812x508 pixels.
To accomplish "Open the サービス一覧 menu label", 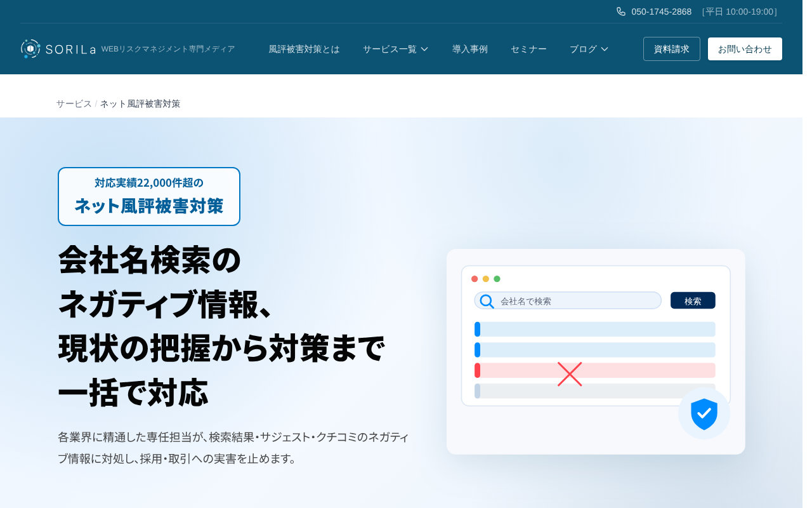I will 390,49.
